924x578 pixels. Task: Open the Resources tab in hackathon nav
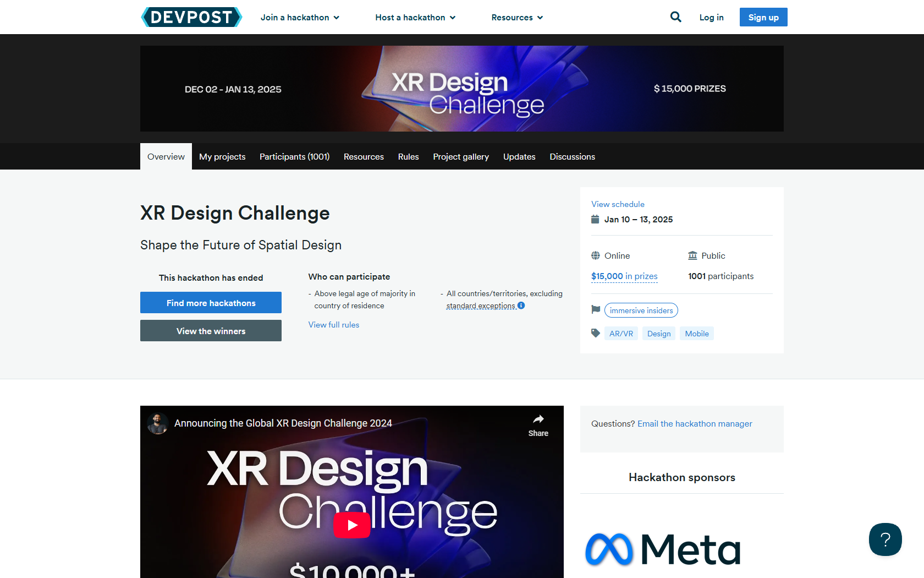tap(364, 156)
